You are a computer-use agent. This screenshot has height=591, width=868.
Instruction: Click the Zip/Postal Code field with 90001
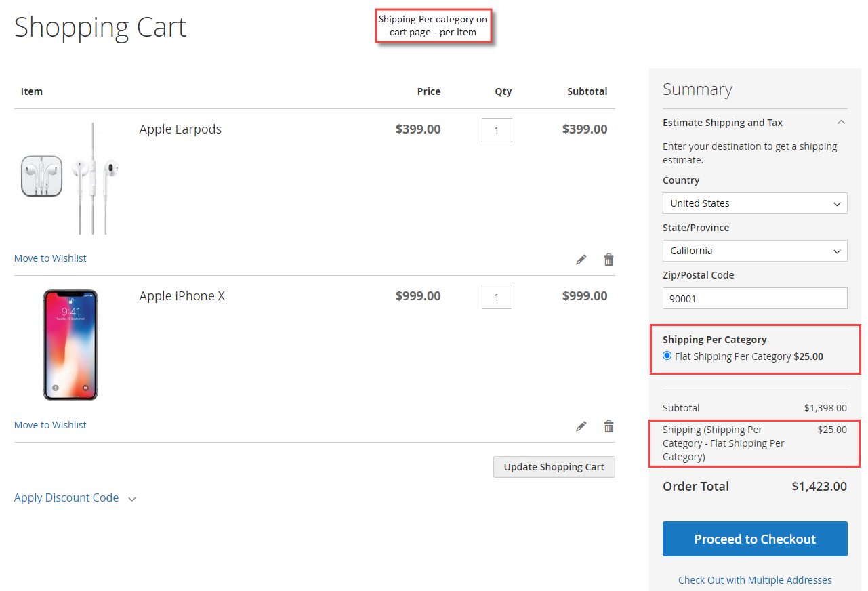click(755, 298)
